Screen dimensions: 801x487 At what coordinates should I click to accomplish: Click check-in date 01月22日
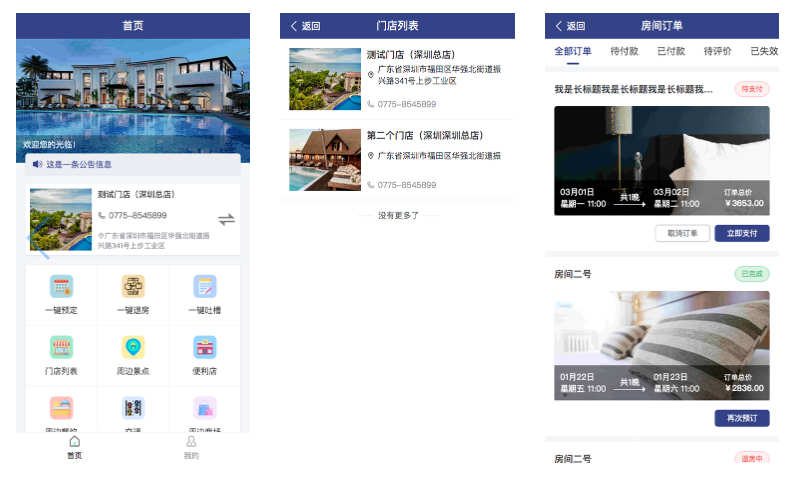coord(577,377)
